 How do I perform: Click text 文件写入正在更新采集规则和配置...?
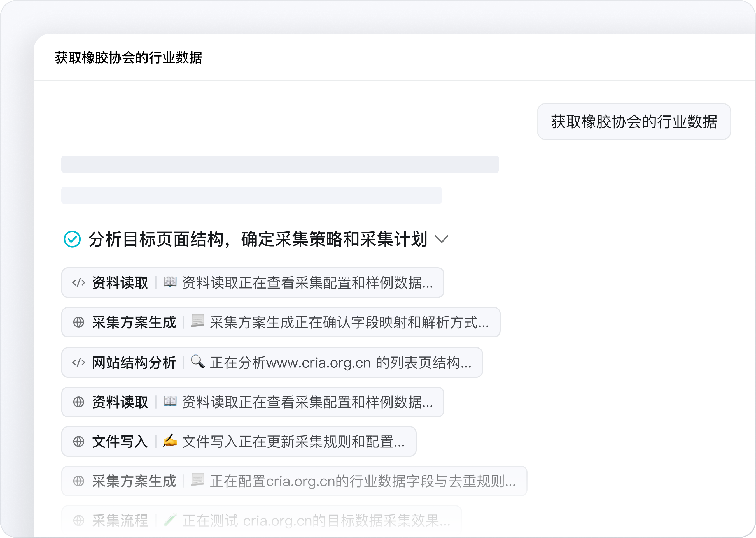pyautogui.click(x=294, y=442)
